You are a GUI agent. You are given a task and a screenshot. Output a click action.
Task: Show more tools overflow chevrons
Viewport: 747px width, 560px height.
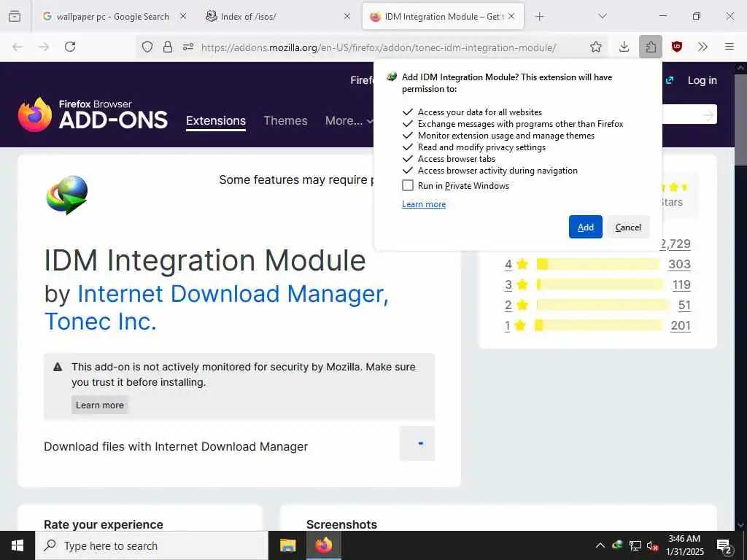click(703, 47)
